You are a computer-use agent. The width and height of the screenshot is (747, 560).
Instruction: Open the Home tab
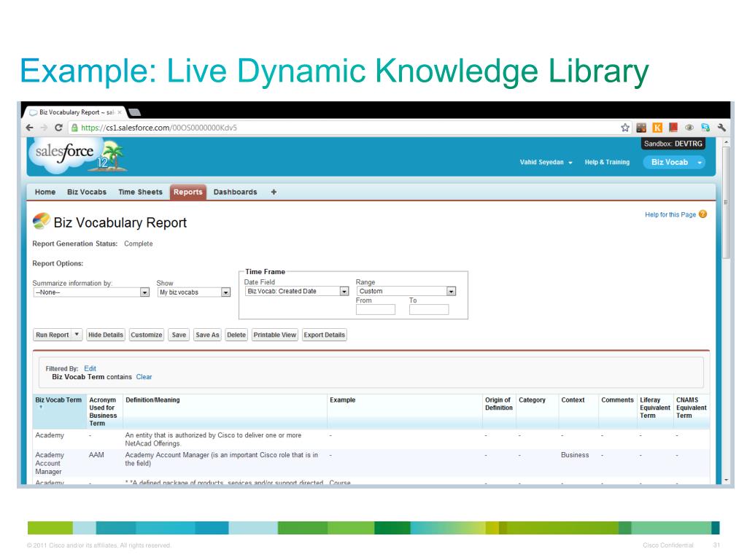45,192
